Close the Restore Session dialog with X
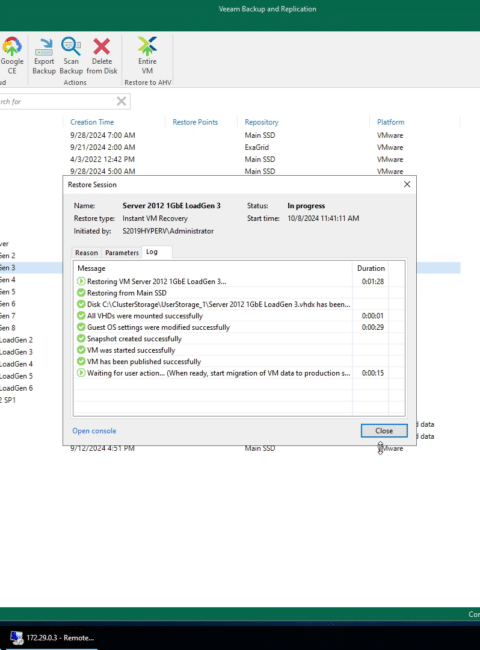Image resolution: width=480 pixels, height=650 pixels. click(407, 184)
